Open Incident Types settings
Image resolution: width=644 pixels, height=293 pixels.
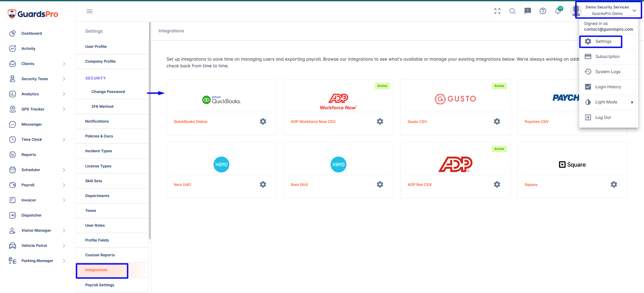[x=112, y=151]
